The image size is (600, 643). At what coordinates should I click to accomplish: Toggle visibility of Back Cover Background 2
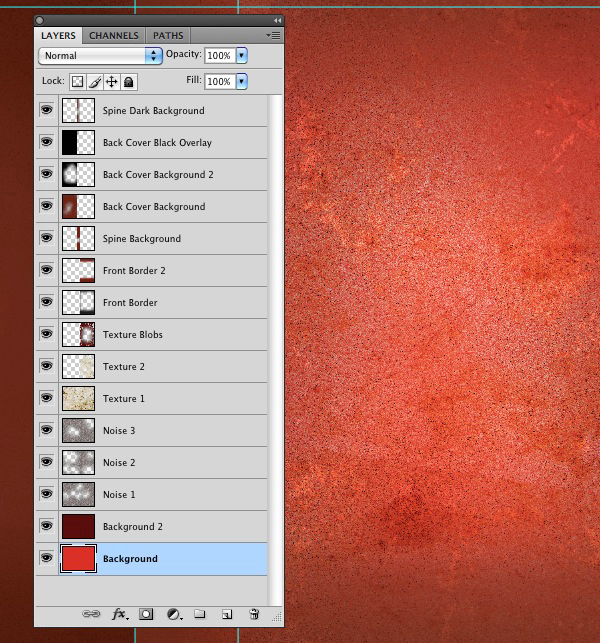click(46, 174)
